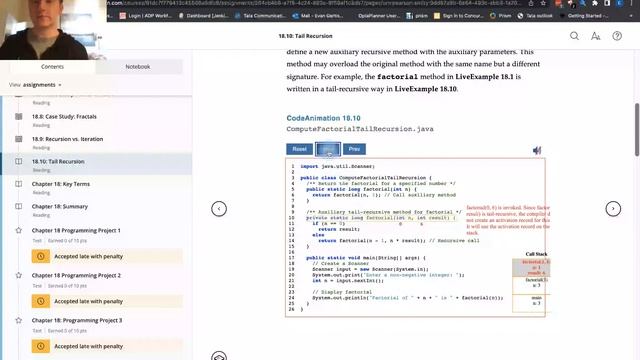The width and height of the screenshot is (640, 360).
Task: Click the book icon beside Chapter 18: Key Terms
Action: pos(19,184)
